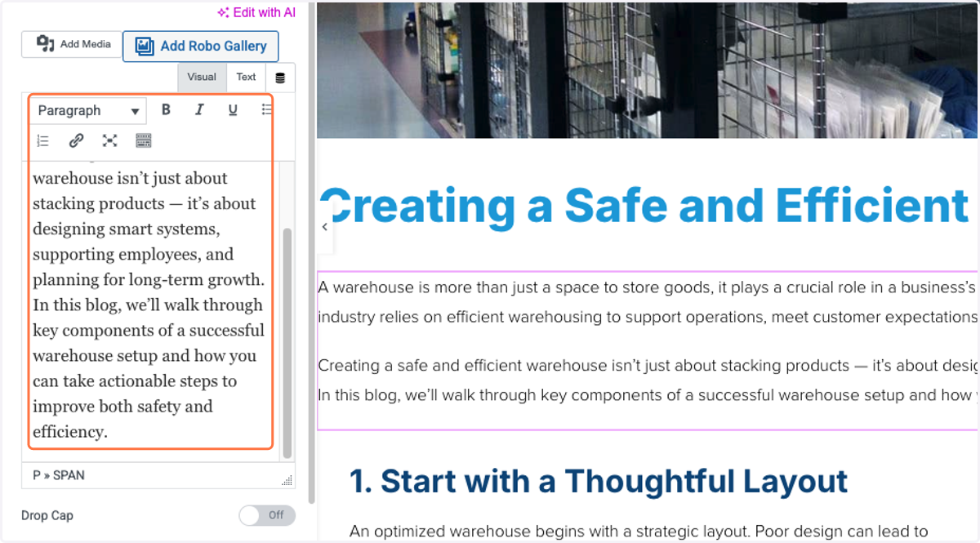The height and width of the screenshot is (543, 980).
Task: Click the warehouse header image
Action: 648,69
